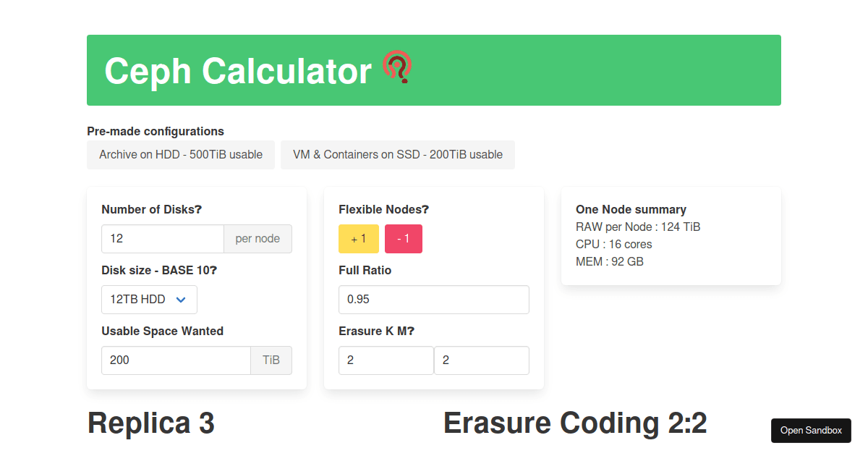Click the Ceph question-mark logo icon

tap(397, 67)
